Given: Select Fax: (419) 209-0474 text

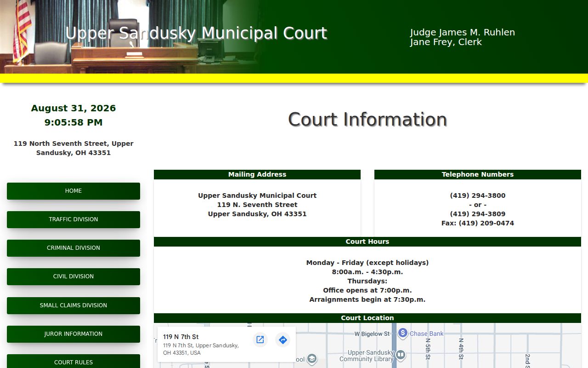Looking at the screenshot, I should pos(478,223).
